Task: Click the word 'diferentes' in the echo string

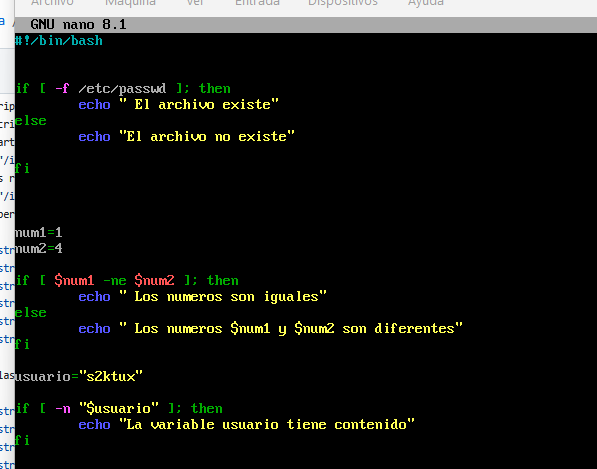Action: pos(414,329)
